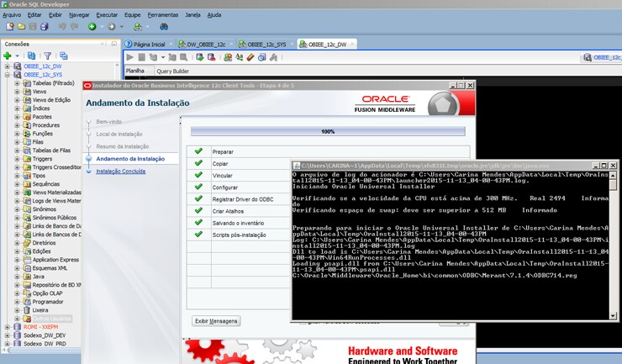The width and height of the screenshot is (622, 364).
Task: Expand the Tabelas (Filtrado) tree node
Action: click(x=17, y=83)
